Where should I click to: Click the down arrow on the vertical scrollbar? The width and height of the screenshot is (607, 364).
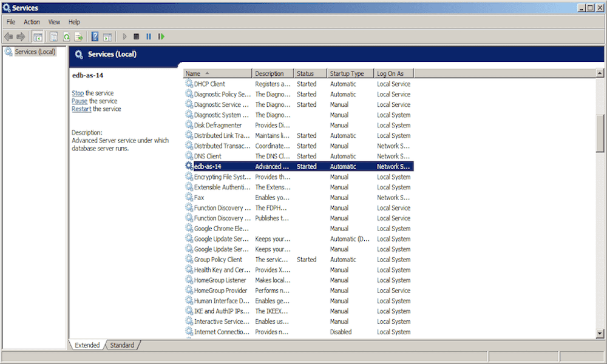point(600,332)
